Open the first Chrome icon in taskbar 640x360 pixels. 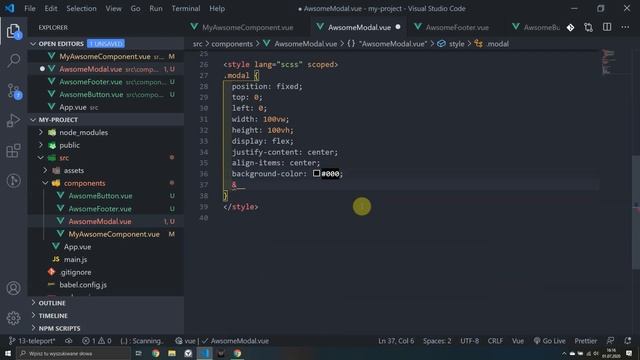pos(156,353)
